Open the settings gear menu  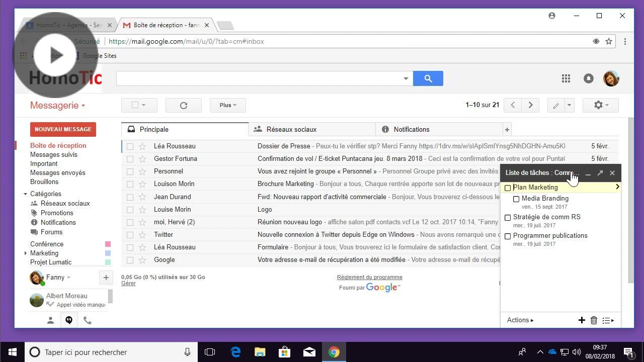(x=600, y=105)
